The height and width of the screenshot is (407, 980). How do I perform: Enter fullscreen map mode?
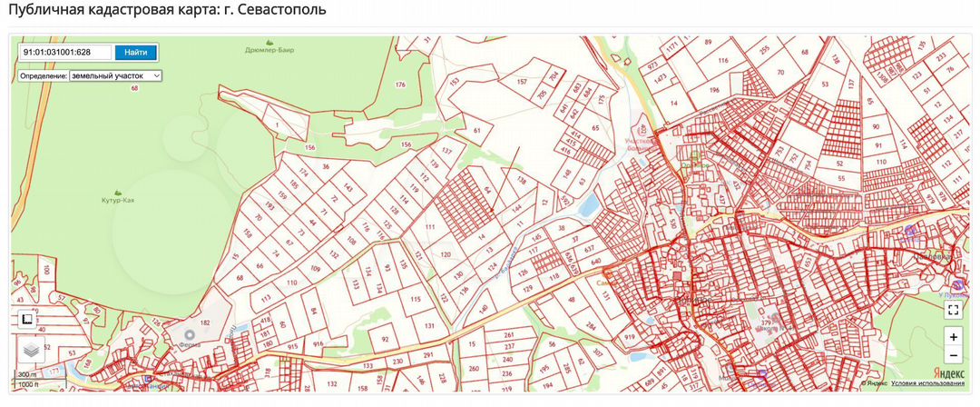coord(953,310)
